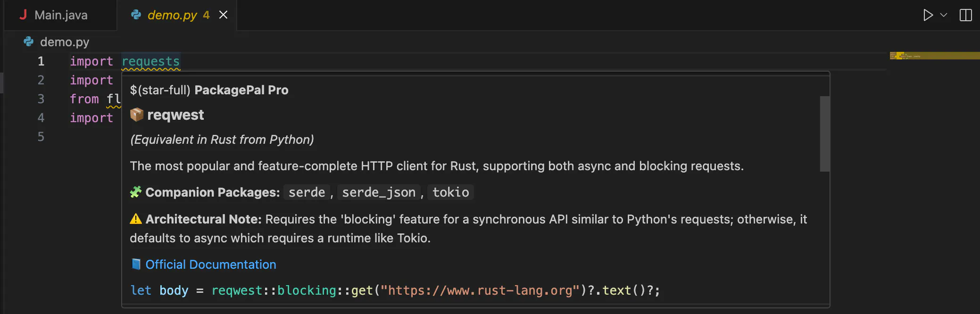Click the Python icon in breadcrumb
980x314 pixels.
29,41
